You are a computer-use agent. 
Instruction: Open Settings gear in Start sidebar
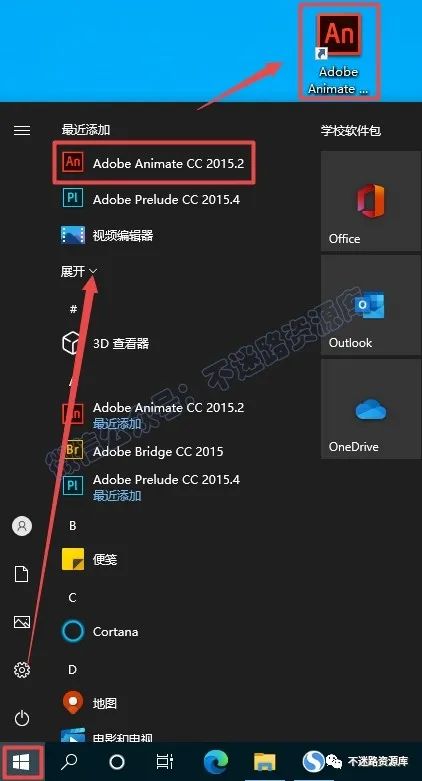click(x=22, y=670)
